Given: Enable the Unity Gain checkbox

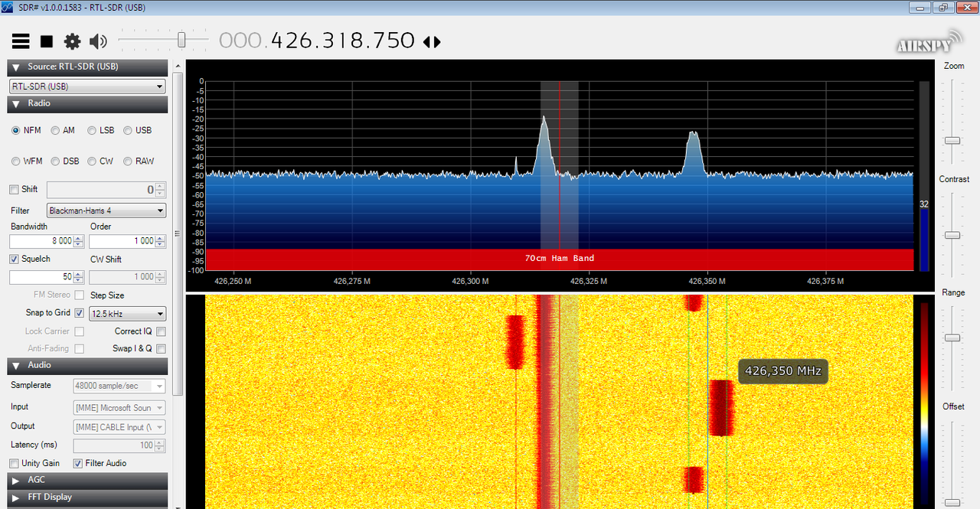Looking at the screenshot, I should [14, 464].
